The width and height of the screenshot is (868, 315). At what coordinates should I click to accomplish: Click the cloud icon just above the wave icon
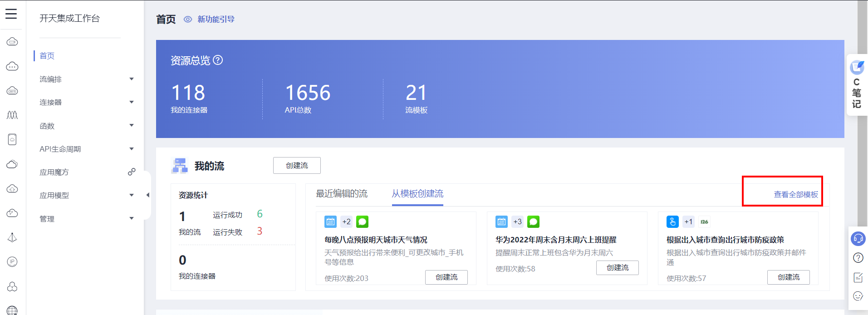12,91
